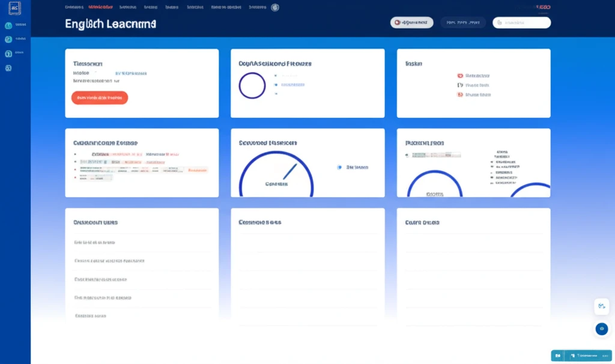The height and width of the screenshot is (364, 615).
Task: Select the last list row in the bottom-left card
Action: 142,316
